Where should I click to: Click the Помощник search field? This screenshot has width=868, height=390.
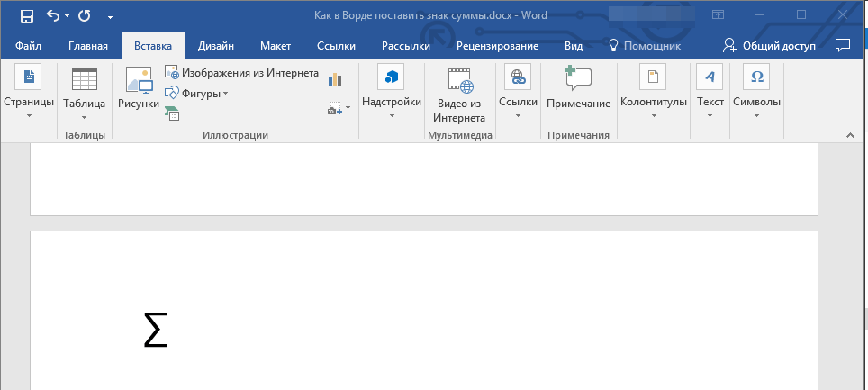tap(646, 46)
